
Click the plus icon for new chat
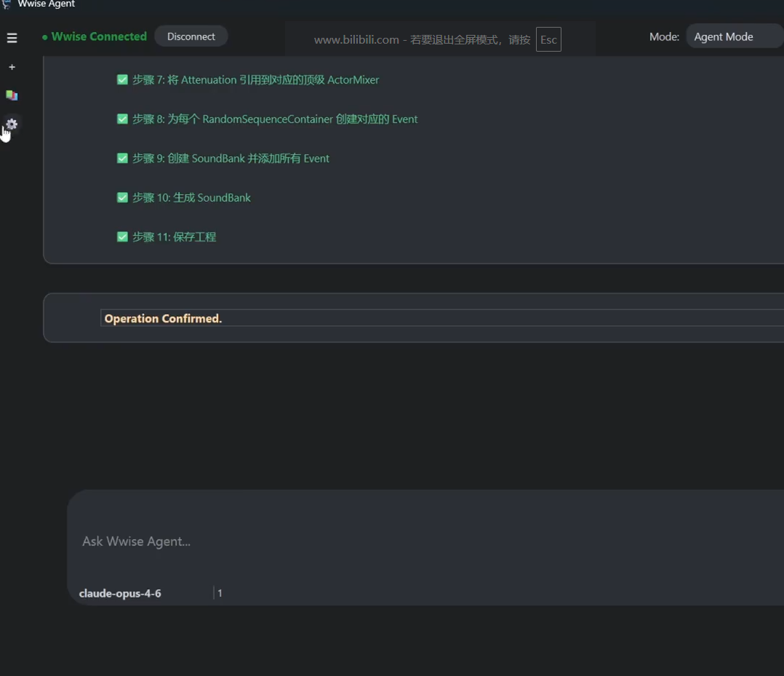tap(12, 67)
